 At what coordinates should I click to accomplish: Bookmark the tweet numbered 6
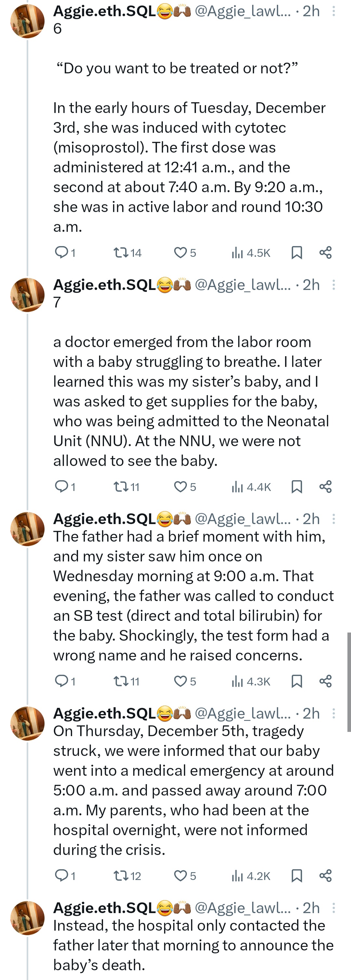[296, 252]
